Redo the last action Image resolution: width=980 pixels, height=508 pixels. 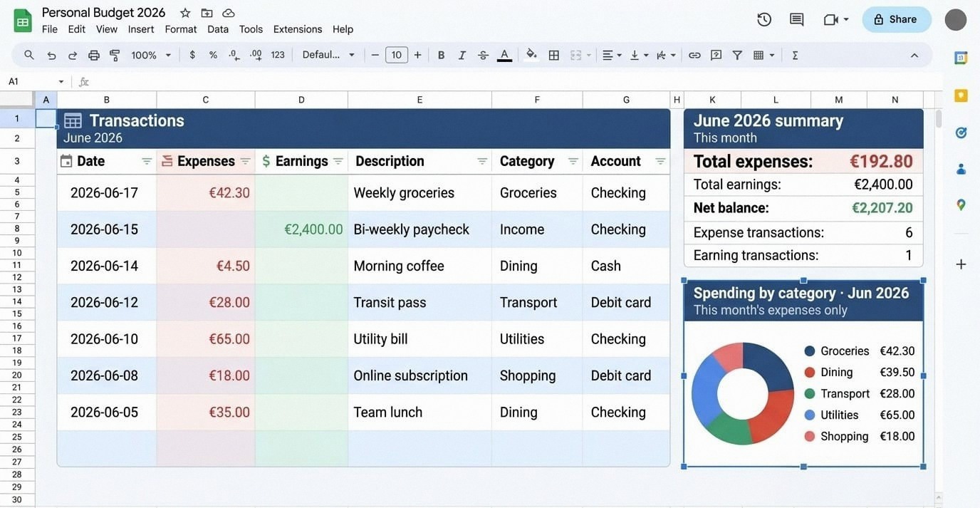(73, 55)
